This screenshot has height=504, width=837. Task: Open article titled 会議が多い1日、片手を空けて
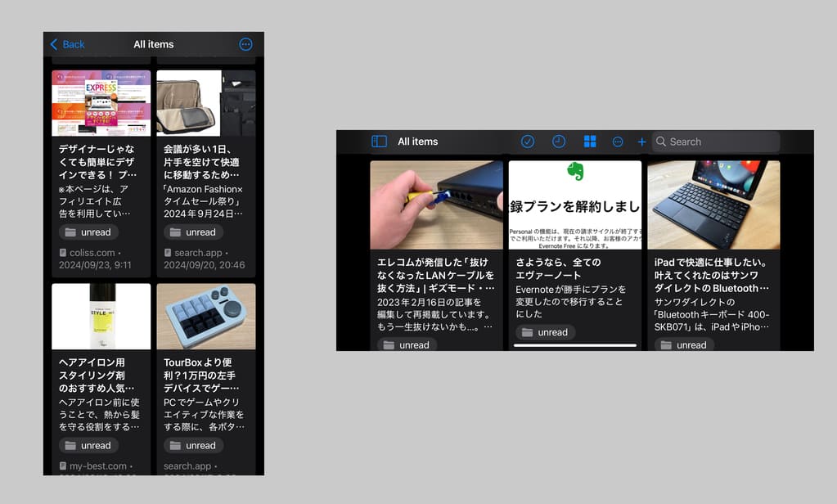click(x=202, y=162)
